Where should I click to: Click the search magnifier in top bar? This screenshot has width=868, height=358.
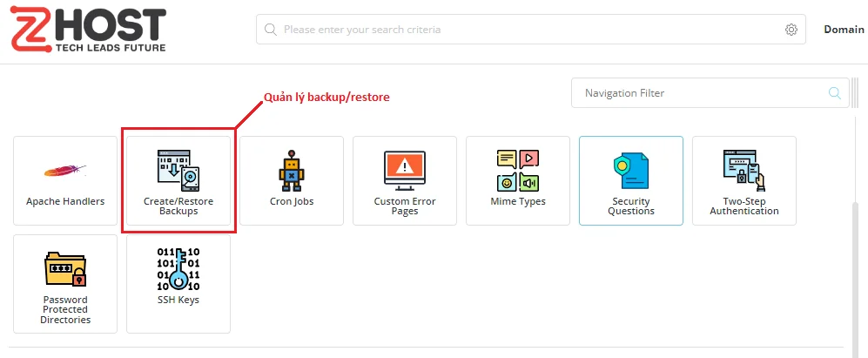[271, 30]
